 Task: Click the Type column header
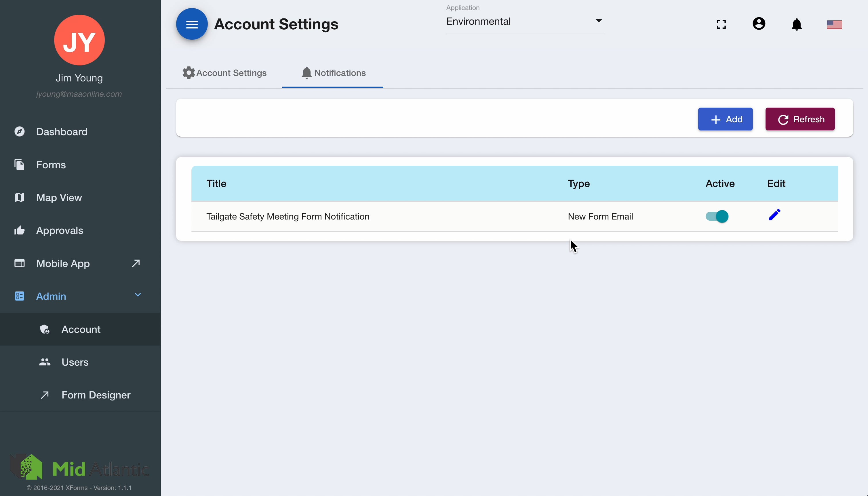[578, 184]
